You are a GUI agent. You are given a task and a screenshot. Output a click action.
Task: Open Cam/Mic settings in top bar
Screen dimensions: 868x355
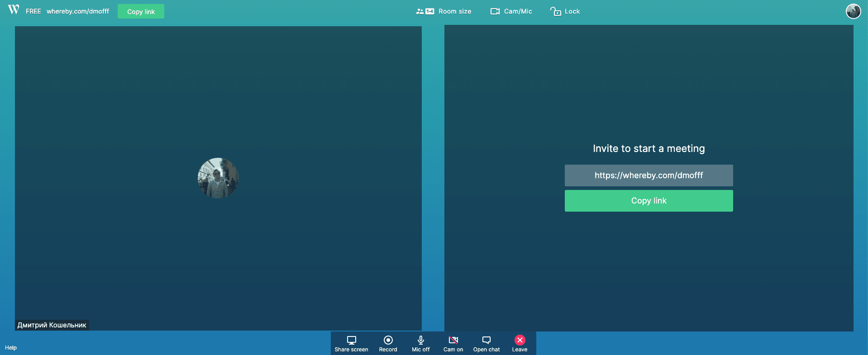(511, 11)
